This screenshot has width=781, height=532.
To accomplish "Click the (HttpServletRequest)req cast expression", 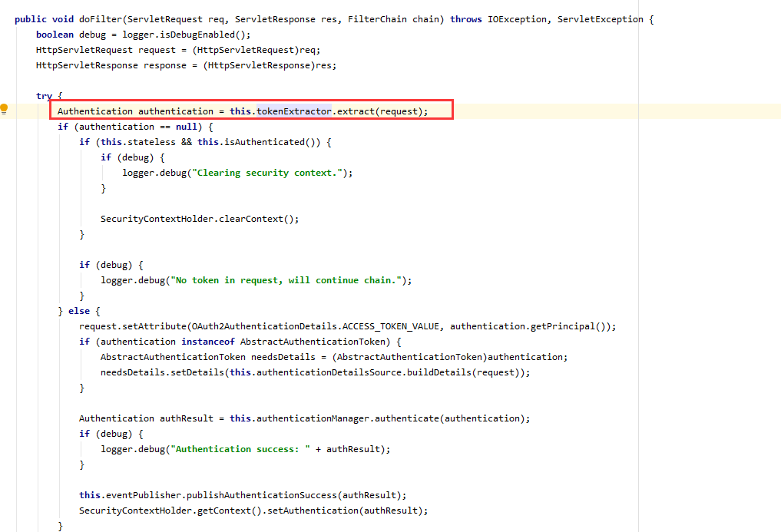I will [x=257, y=49].
